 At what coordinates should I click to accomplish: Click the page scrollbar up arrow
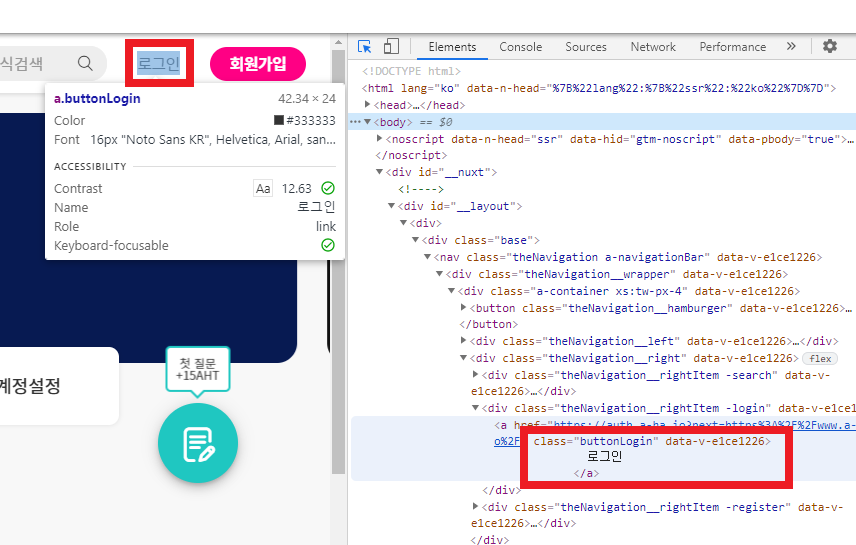(x=338, y=43)
